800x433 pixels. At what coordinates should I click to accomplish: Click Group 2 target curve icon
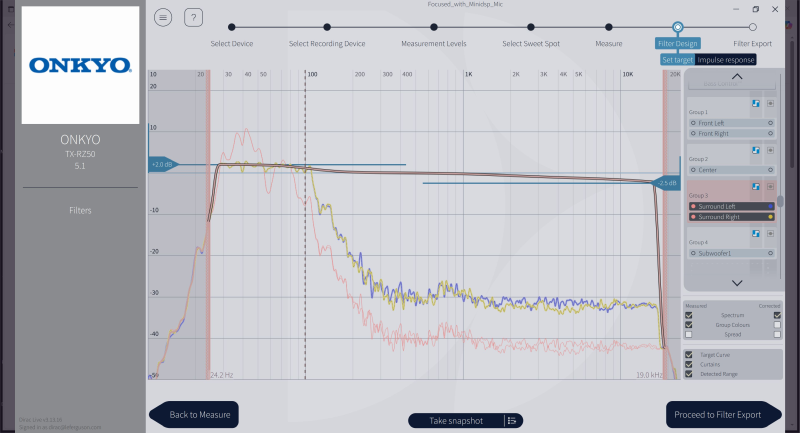(756, 149)
